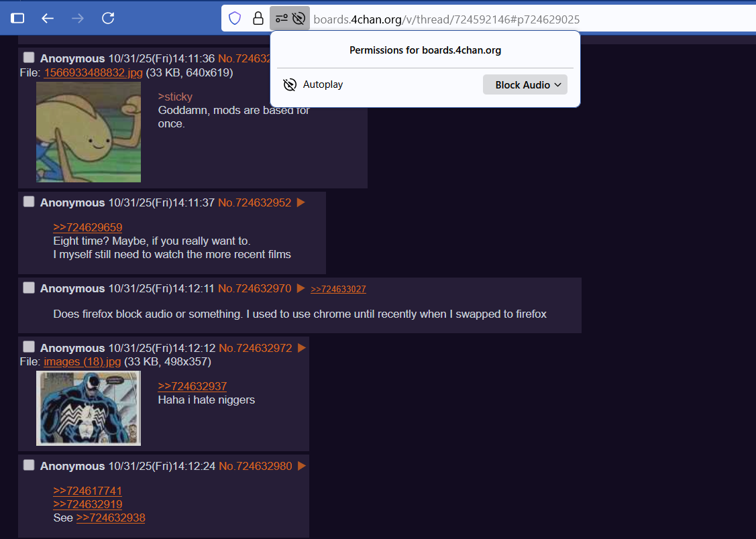Open the tracking protection shield icon

point(235,19)
